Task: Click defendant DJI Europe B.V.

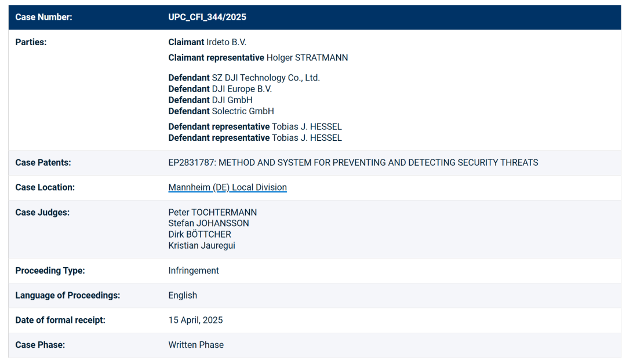Action: (242, 89)
